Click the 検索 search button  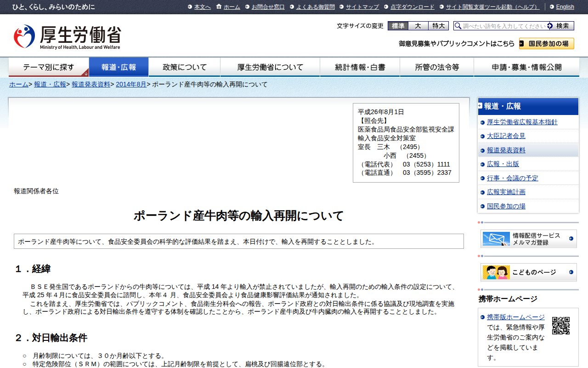562,26
